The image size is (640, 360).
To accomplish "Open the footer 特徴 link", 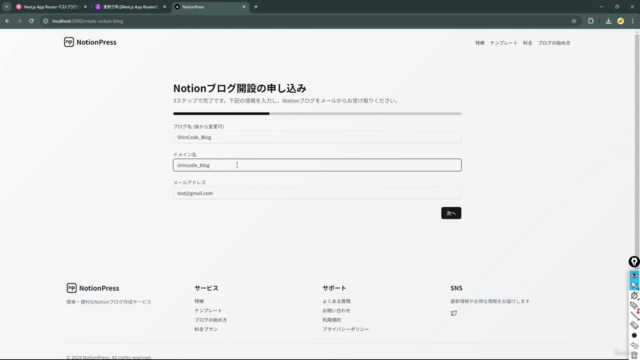I will tap(199, 301).
